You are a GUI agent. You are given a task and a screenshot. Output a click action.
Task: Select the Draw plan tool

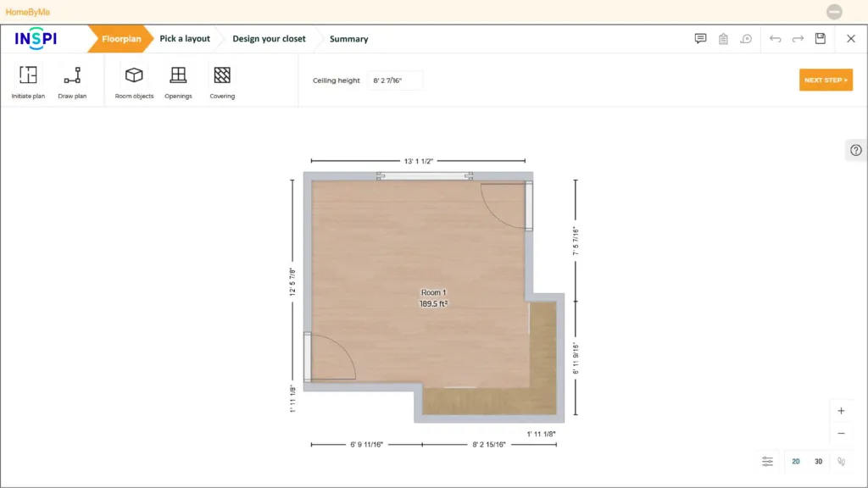tap(73, 80)
